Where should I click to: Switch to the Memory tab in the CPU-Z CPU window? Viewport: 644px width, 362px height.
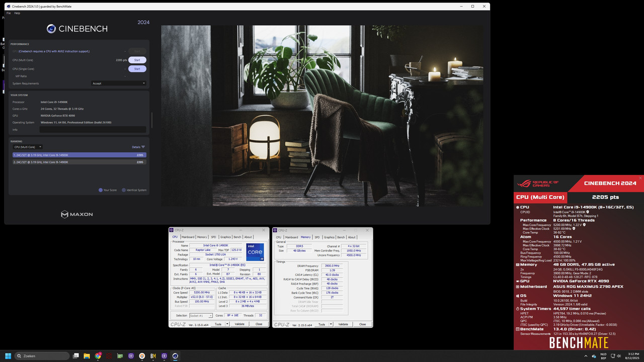[202, 237]
